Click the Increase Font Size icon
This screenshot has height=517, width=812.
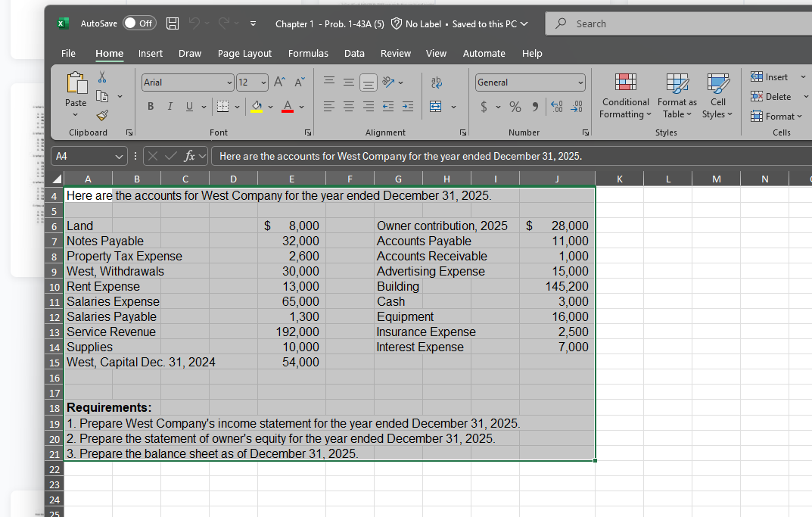point(278,83)
